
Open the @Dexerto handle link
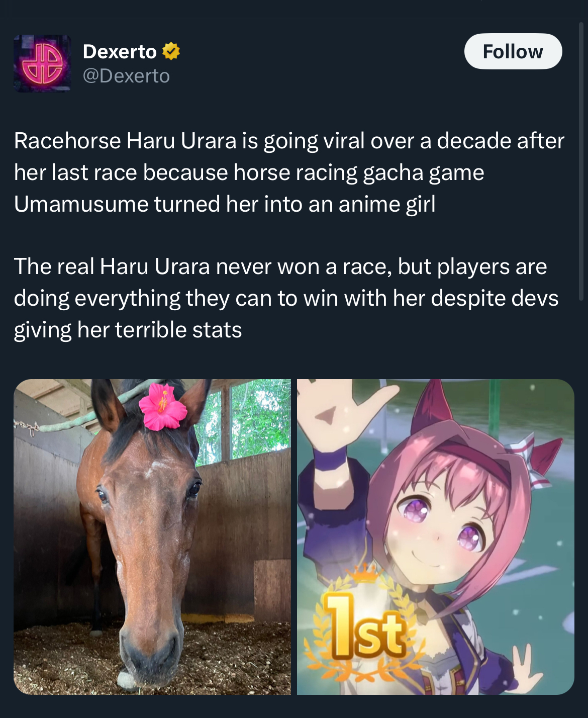[x=126, y=76]
